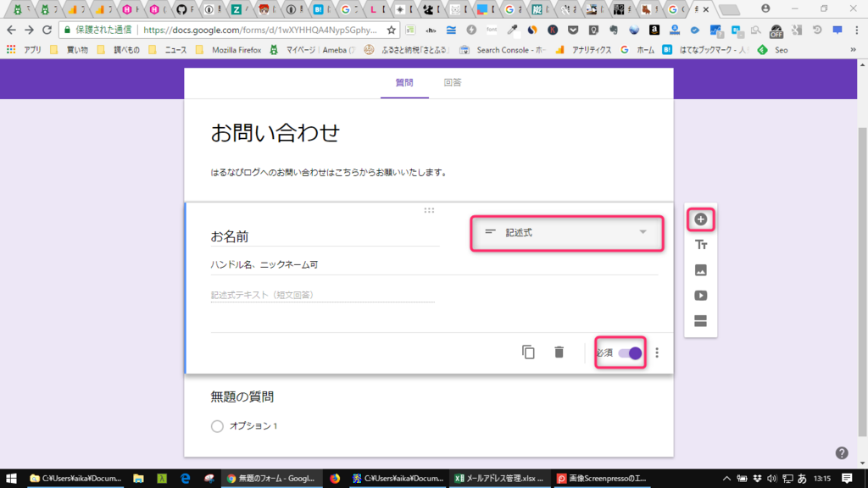Image resolution: width=868 pixels, height=488 pixels.
Task: Click the お問い合わせ form title
Action: click(275, 133)
